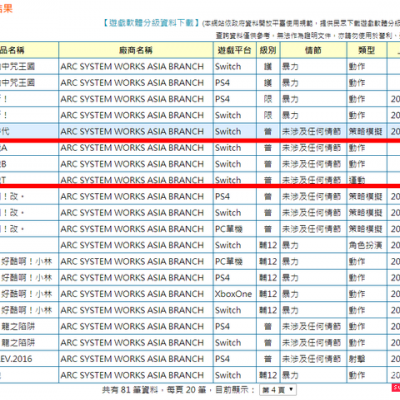The image size is (400, 400).
Task: Click the 廠商名稱 column header
Action: pyautogui.click(x=136, y=50)
